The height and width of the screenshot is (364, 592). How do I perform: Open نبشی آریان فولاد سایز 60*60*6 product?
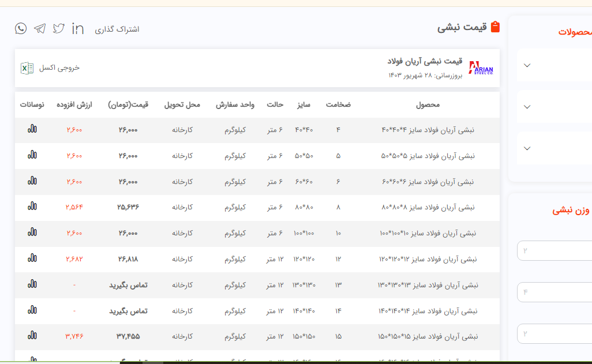pos(428,182)
